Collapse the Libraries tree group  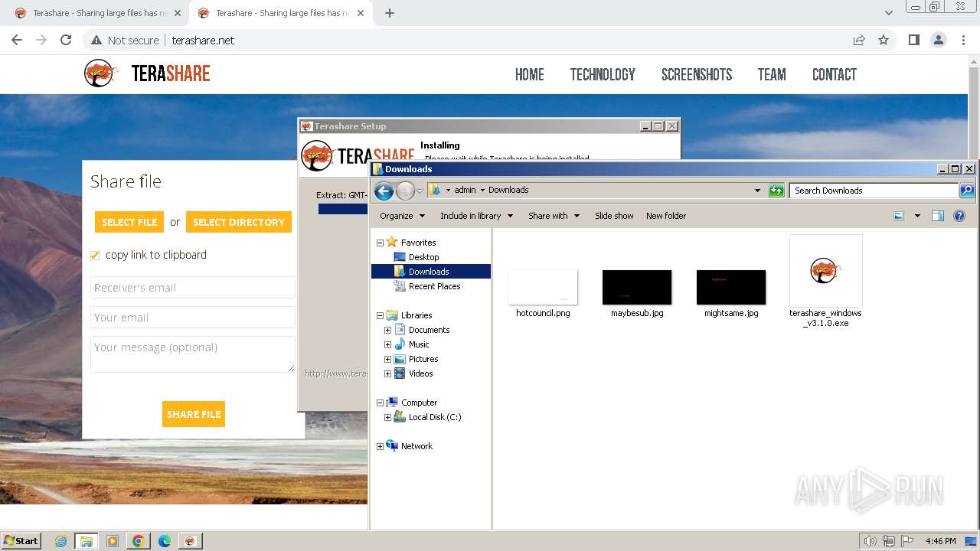click(380, 315)
